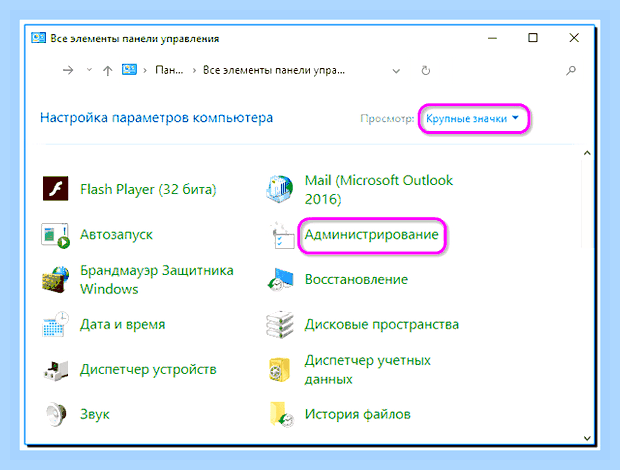Click the window's Control Panel title icon

pyautogui.click(x=38, y=38)
